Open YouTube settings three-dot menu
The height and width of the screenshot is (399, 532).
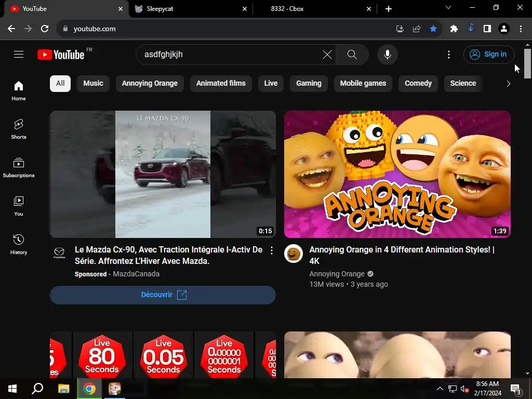[449, 54]
